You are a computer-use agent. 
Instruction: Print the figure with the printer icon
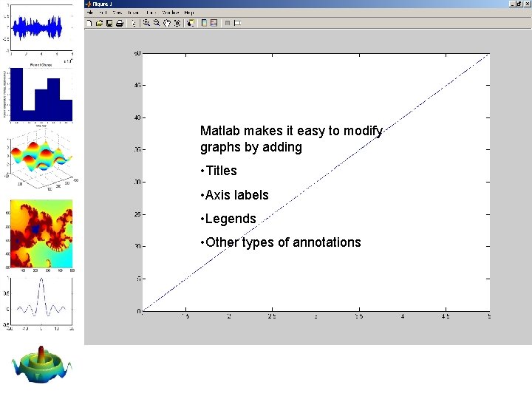coord(120,23)
